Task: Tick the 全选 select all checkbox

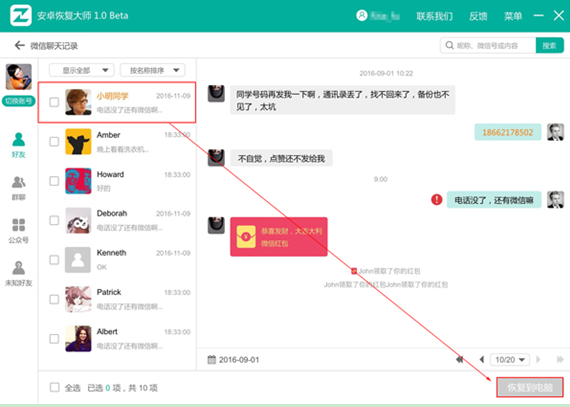Action: tap(55, 387)
